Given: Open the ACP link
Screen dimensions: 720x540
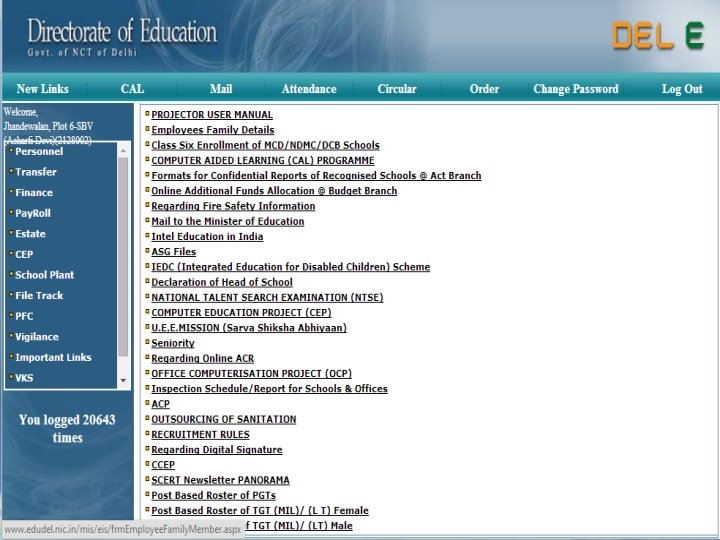Looking at the screenshot, I should (160, 404).
